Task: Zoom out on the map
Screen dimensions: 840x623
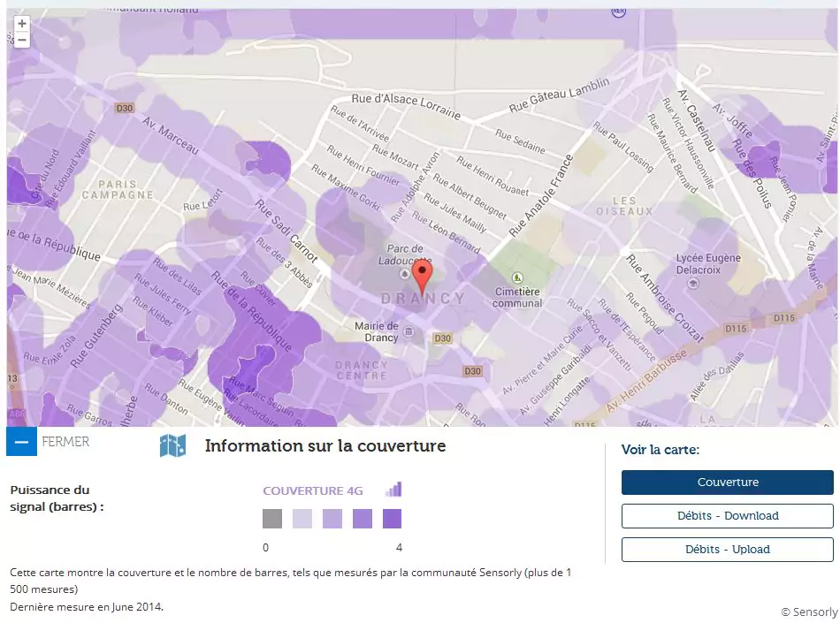Action: pyautogui.click(x=21, y=40)
